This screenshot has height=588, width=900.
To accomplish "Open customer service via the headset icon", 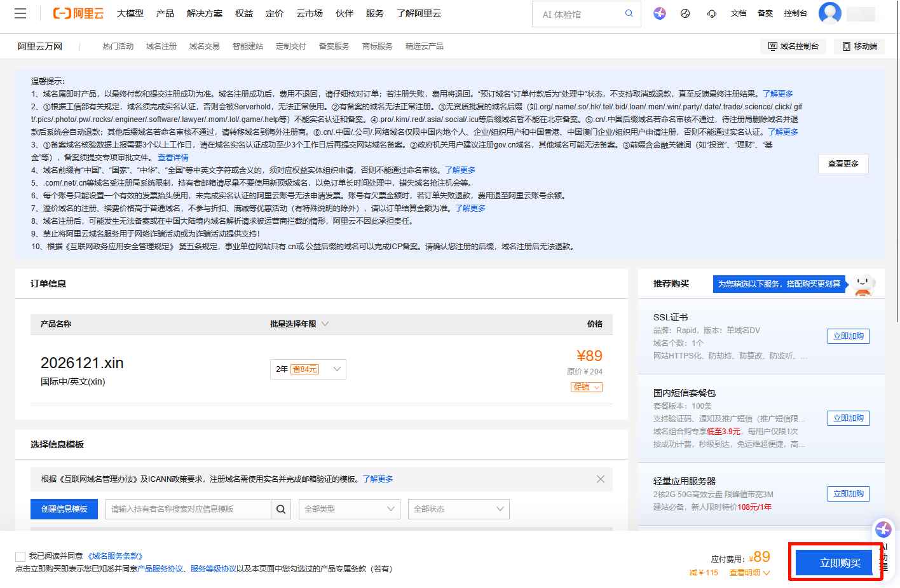I will click(711, 13).
